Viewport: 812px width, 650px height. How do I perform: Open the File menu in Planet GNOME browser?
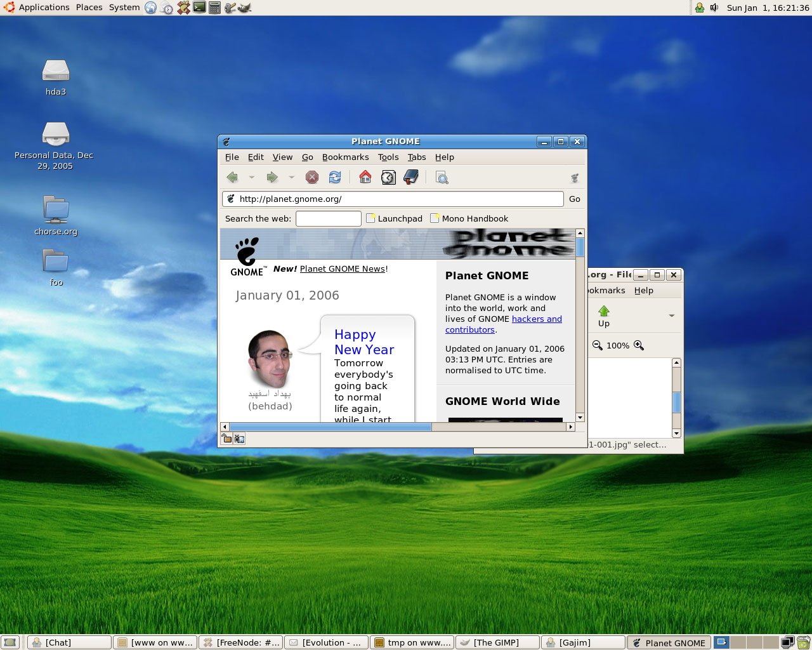tap(232, 157)
